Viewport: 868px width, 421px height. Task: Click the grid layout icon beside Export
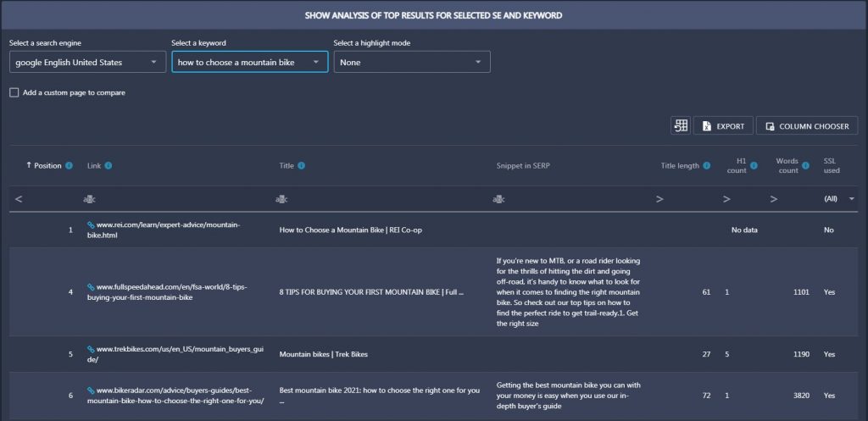coord(681,125)
